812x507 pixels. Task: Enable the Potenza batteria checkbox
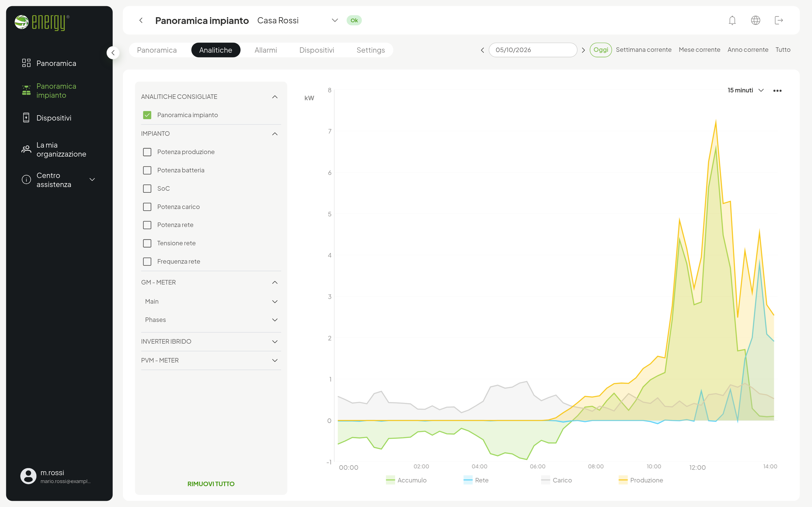[x=147, y=170]
